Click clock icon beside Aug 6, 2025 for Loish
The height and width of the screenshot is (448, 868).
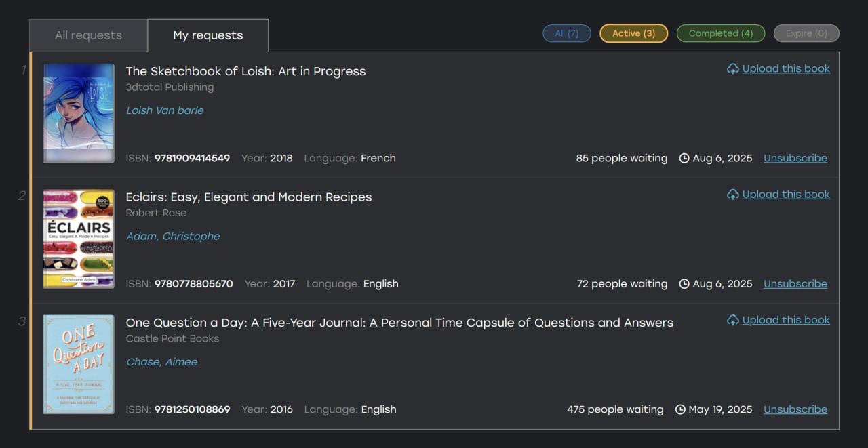click(684, 159)
